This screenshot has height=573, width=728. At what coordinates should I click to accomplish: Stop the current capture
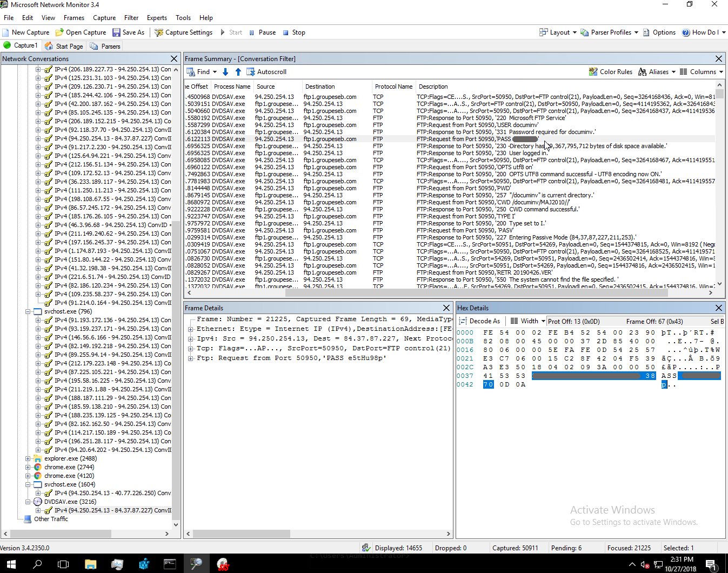pos(294,32)
